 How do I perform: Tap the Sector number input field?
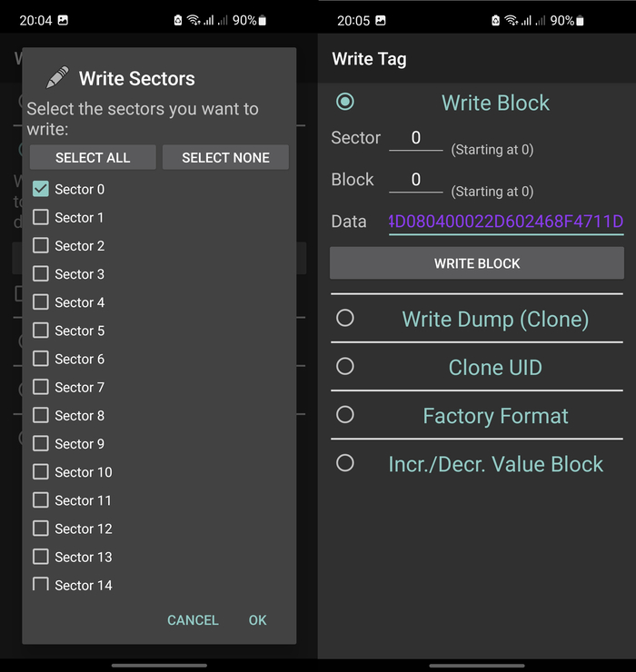coord(415,138)
